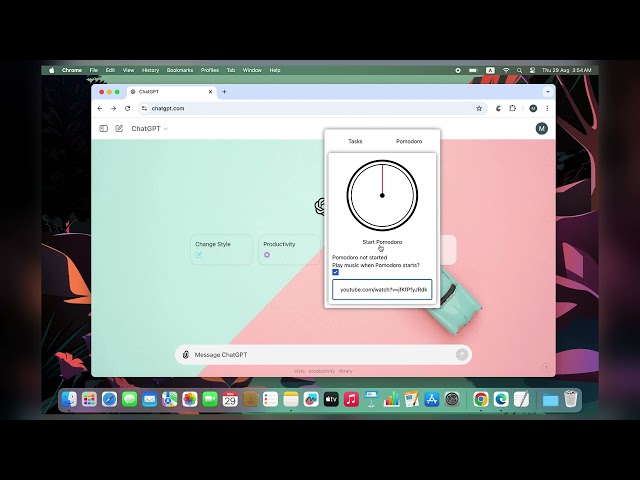Screen dimensions: 640x480
Task: Open the View menu
Action: point(128,70)
